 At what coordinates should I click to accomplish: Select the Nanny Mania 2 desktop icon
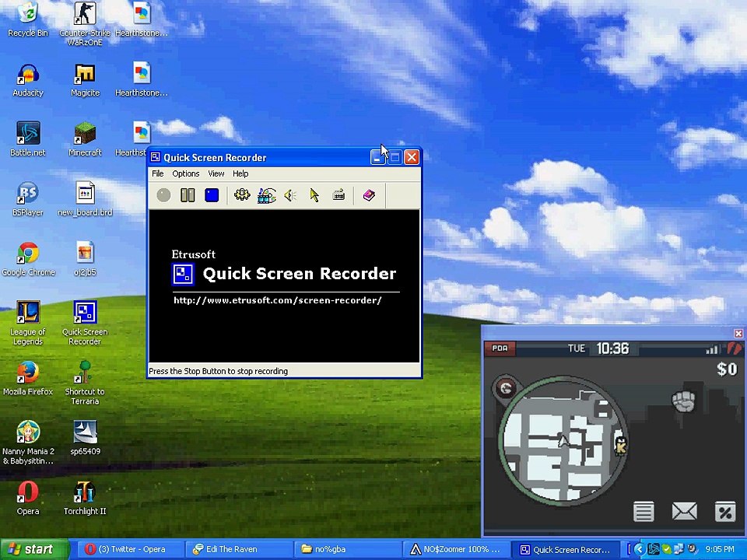pos(28,443)
